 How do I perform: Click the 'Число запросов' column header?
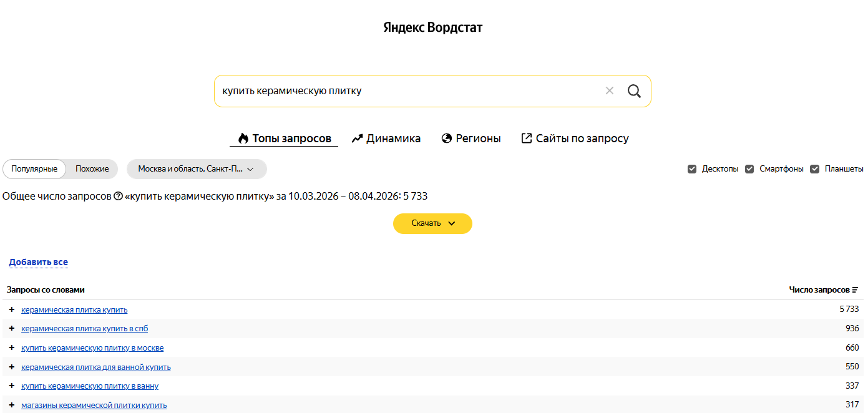[819, 290]
